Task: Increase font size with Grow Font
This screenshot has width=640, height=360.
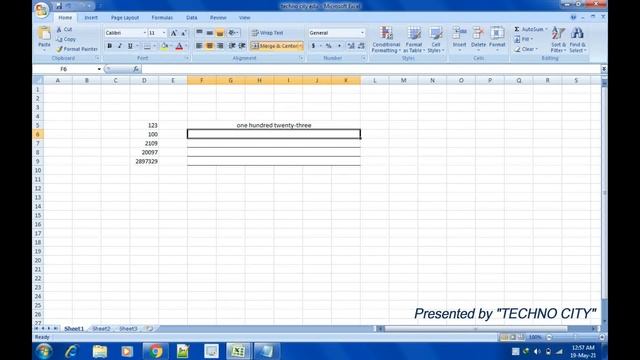Action: click(x=173, y=33)
